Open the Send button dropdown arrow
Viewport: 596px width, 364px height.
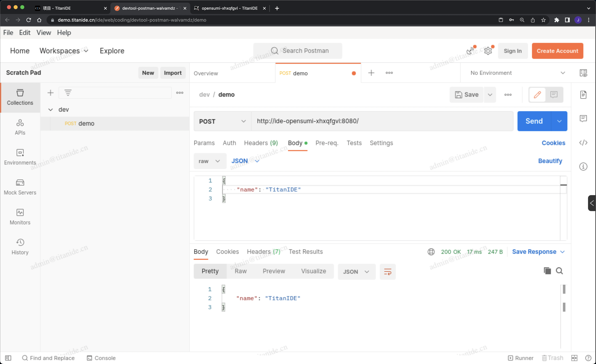click(x=559, y=121)
